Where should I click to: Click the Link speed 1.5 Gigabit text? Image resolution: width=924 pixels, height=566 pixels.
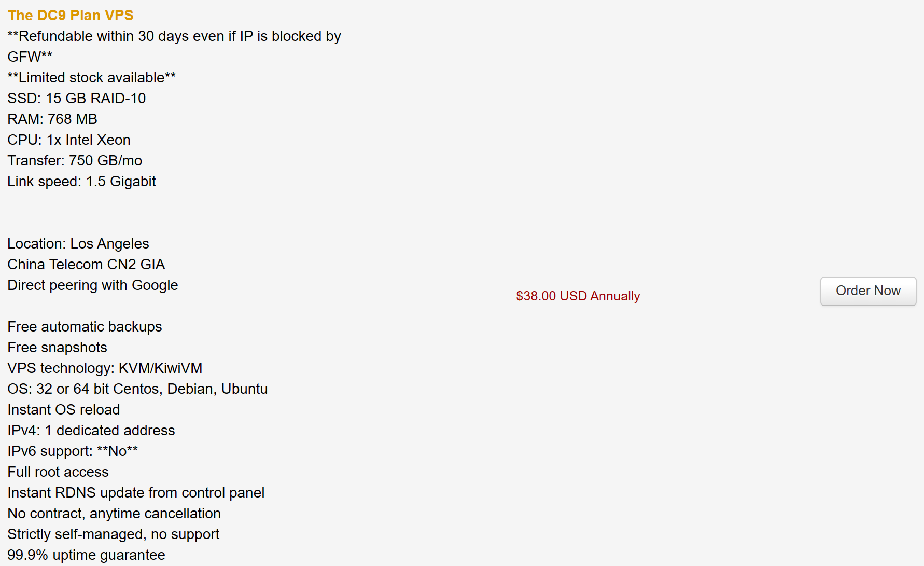[x=81, y=182]
